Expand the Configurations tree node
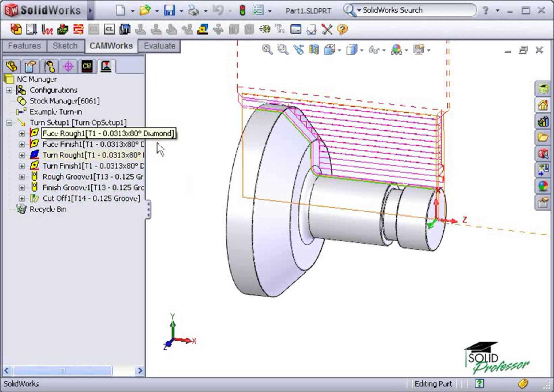This screenshot has width=554, height=392. (9, 90)
